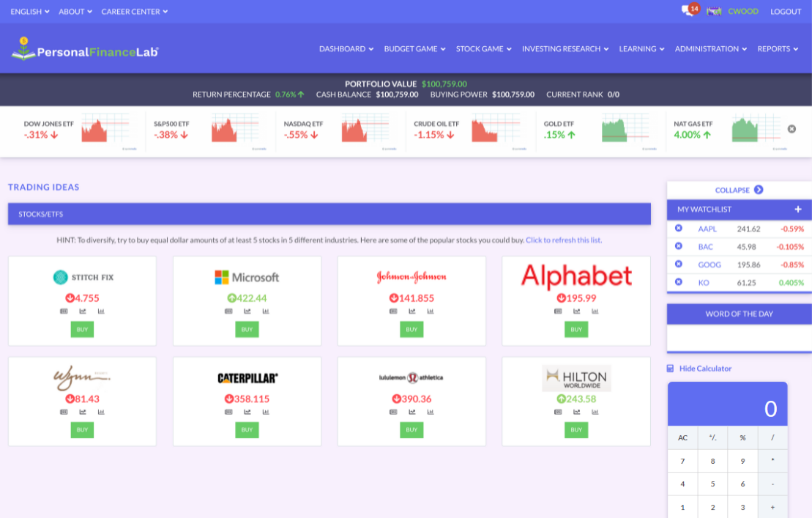
Task: Open Hilton Worldwide bar chart icon
Action: [x=595, y=412]
